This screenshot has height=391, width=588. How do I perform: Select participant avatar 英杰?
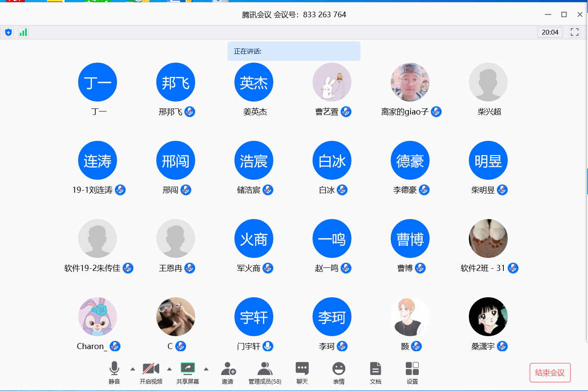[254, 82]
